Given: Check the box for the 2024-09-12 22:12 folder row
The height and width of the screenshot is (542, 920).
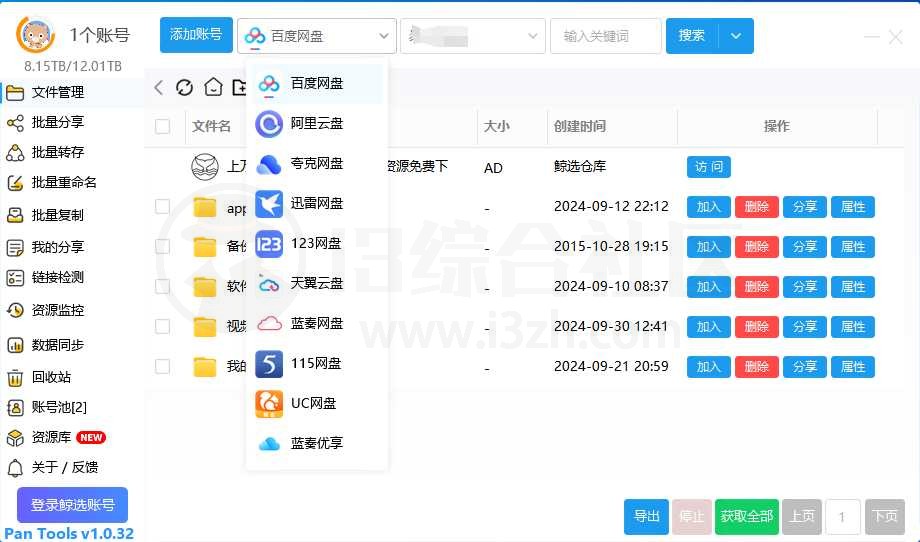Looking at the screenshot, I should click(163, 206).
